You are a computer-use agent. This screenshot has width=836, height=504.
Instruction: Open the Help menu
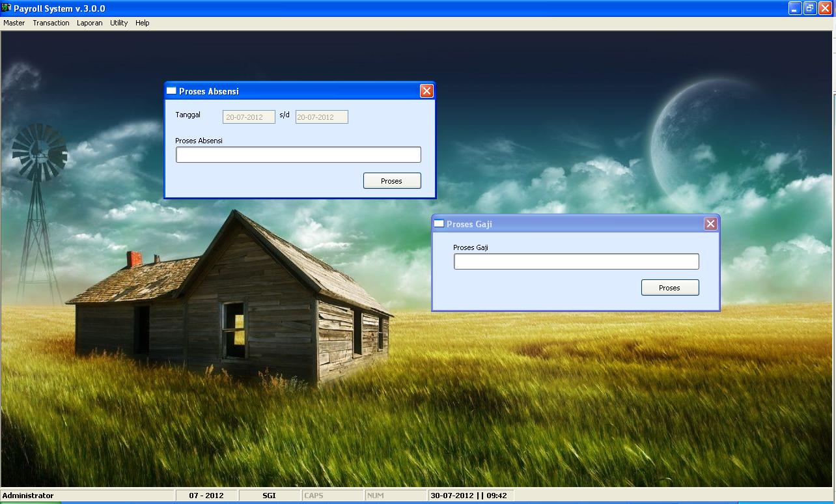click(143, 23)
